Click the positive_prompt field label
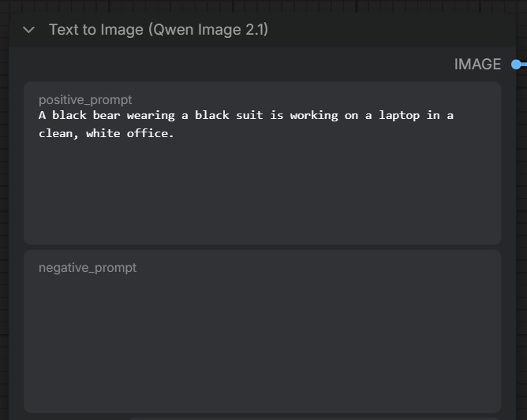 (x=85, y=100)
